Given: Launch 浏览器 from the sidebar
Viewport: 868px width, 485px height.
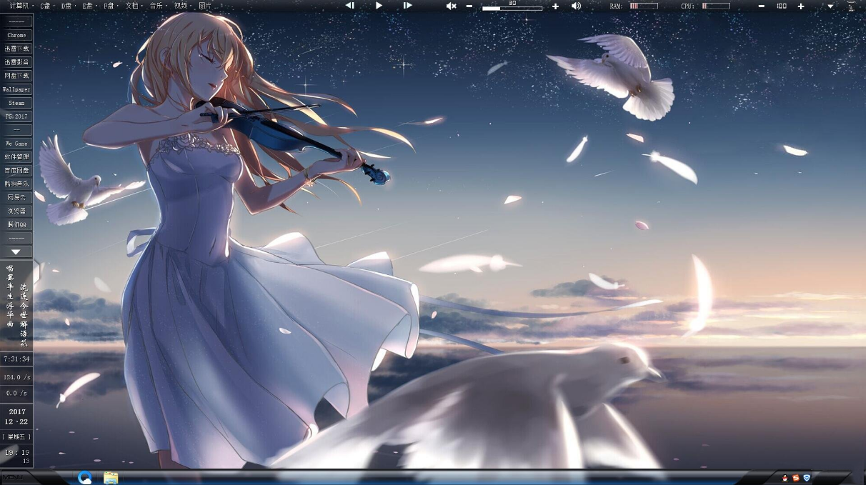Looking at the screenshot, I should click(x=16, y=211).
